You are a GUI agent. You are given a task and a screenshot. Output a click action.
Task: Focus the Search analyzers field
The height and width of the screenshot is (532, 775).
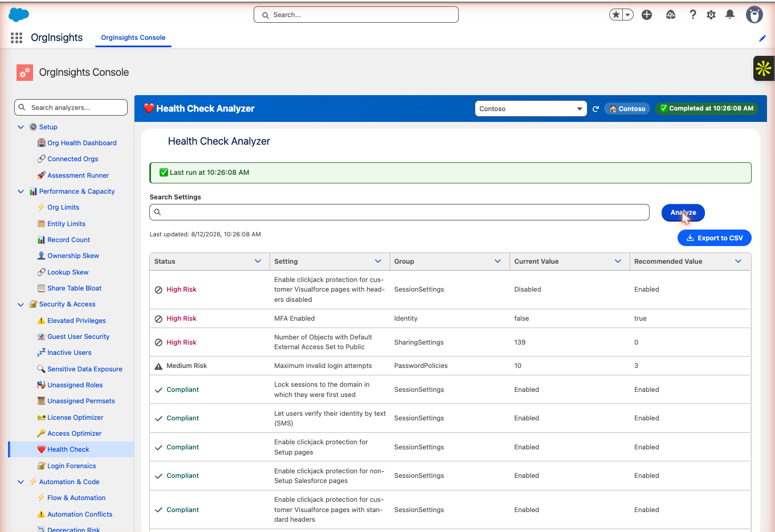(71, 107)
